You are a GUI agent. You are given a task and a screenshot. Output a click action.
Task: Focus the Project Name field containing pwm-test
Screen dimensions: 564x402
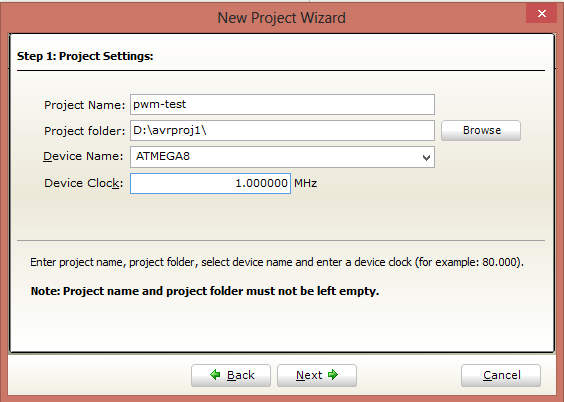[x=282, y=105]
